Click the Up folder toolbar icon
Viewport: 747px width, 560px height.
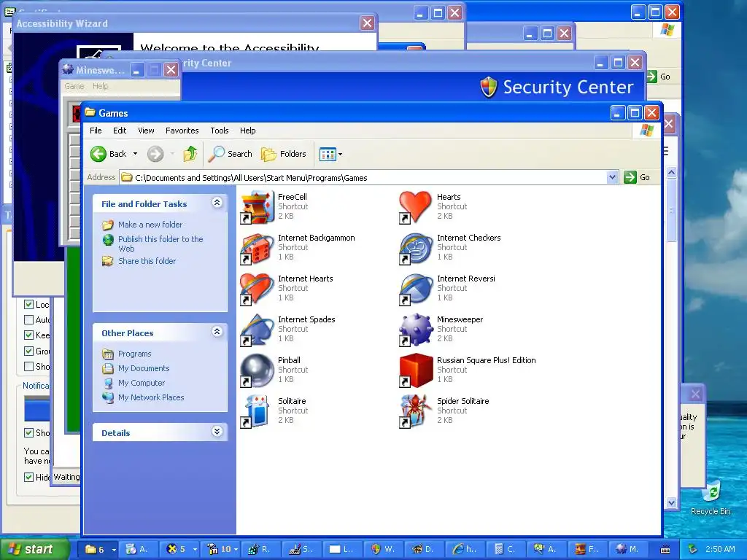click(x=190, y=154)
